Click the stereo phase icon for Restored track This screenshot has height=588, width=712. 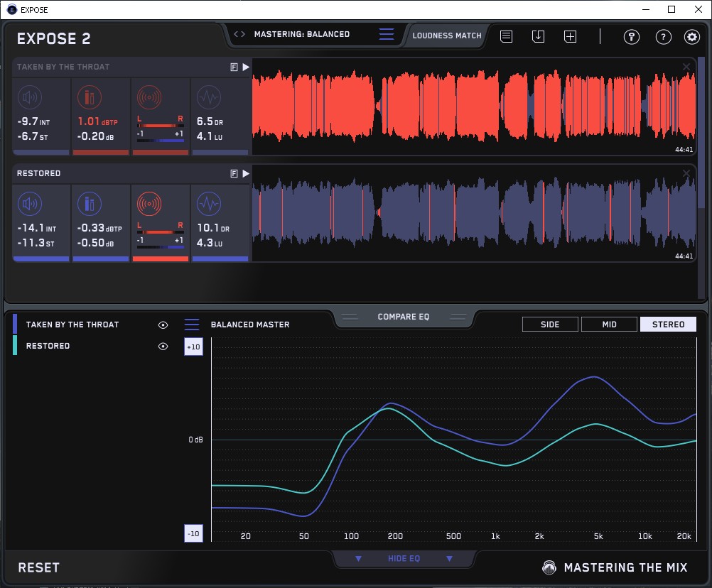tap(149, 205)
